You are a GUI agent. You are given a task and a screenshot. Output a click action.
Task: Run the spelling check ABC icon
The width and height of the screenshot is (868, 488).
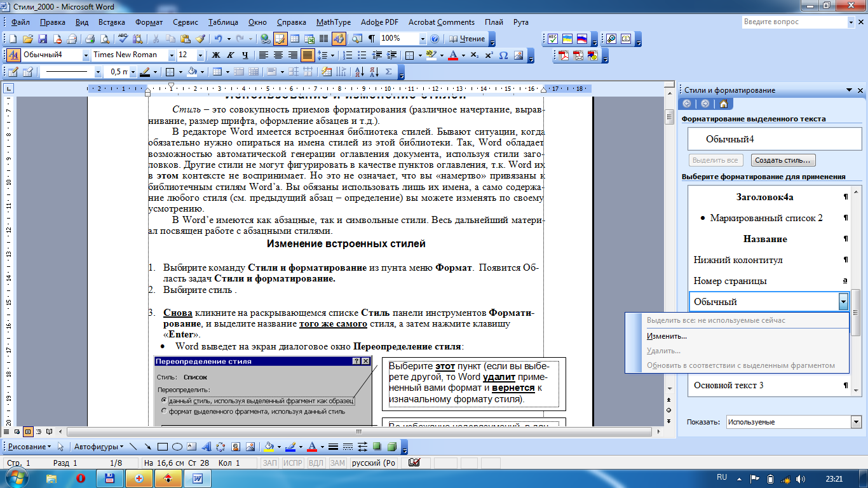click(x=123, y=39)
